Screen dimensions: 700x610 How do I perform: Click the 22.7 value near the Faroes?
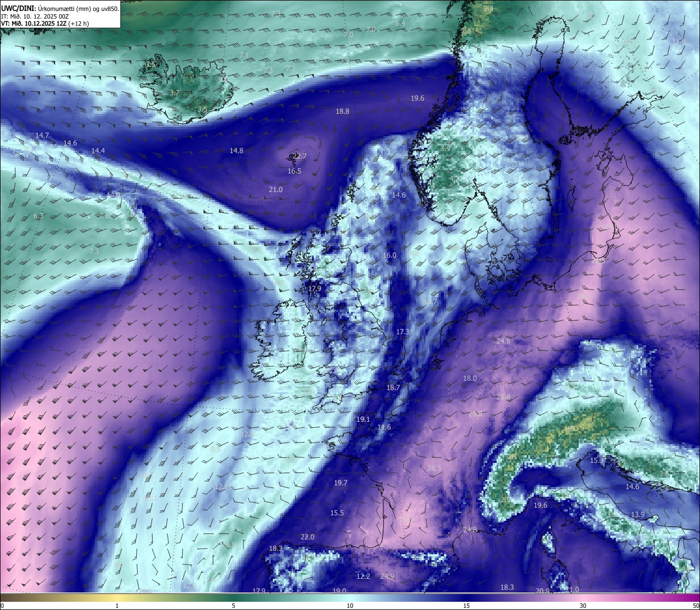300,156
